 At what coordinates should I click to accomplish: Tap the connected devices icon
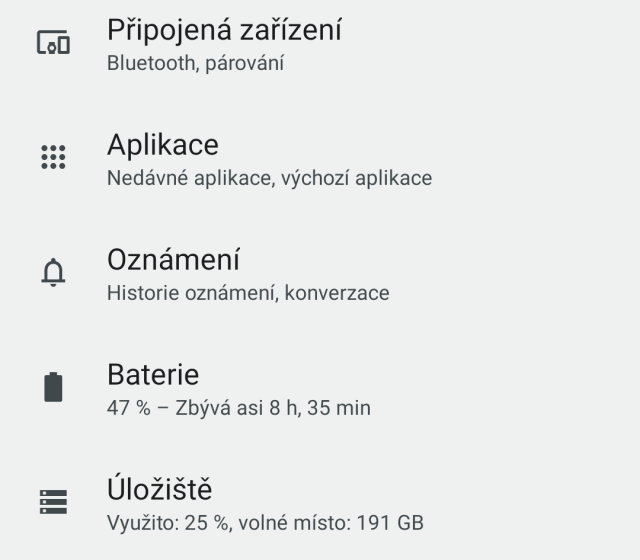click(x=53, y=43)
